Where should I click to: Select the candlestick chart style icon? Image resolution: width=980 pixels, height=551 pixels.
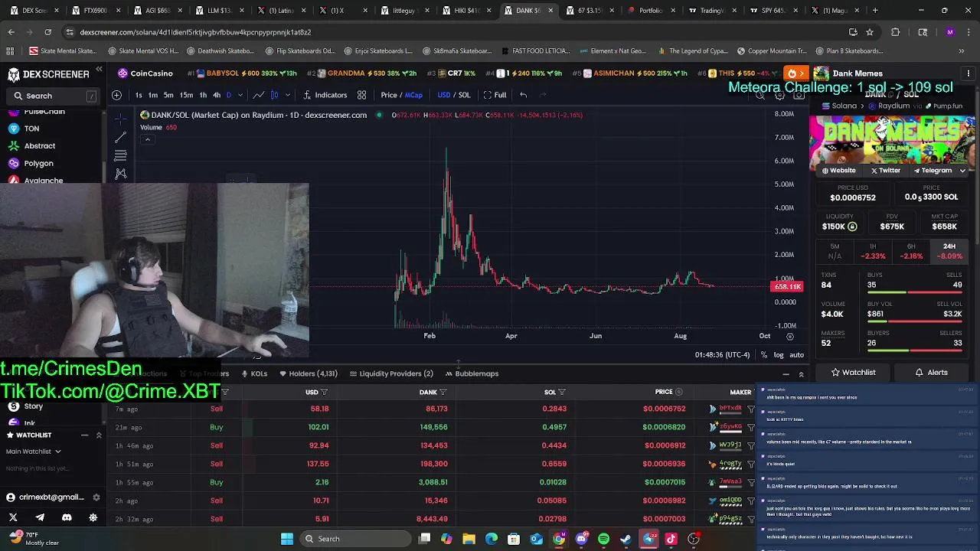click(275, 95)
